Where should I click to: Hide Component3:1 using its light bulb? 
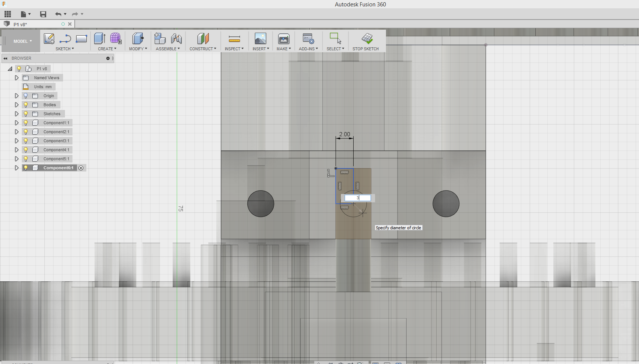tap(26, 141)
